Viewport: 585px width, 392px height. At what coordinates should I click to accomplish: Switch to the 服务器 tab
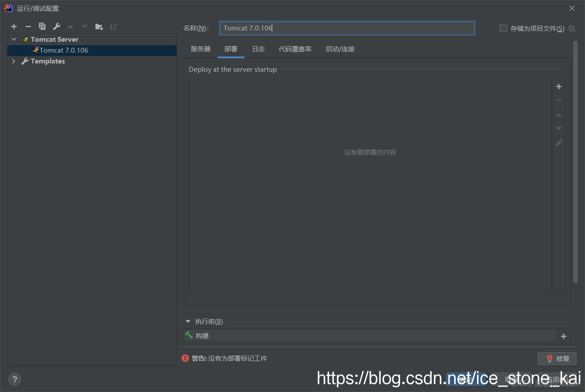pyautogui.click(x=201, y=49)
